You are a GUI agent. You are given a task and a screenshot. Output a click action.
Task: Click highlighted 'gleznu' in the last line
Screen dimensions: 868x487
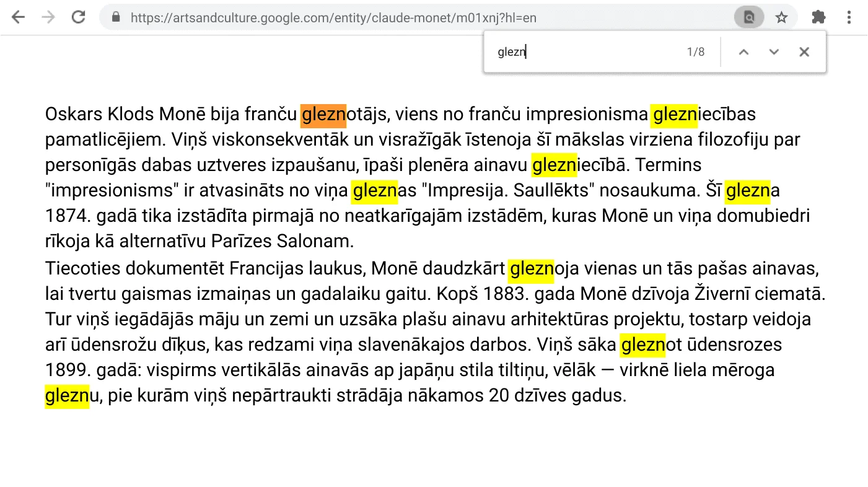[67, 395]
